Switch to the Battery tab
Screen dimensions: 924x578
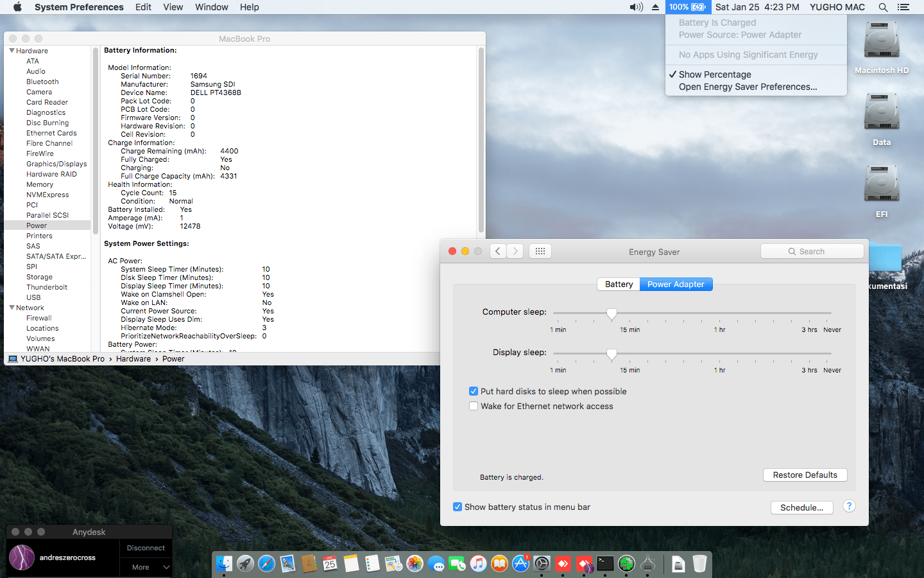pos(619,284)
